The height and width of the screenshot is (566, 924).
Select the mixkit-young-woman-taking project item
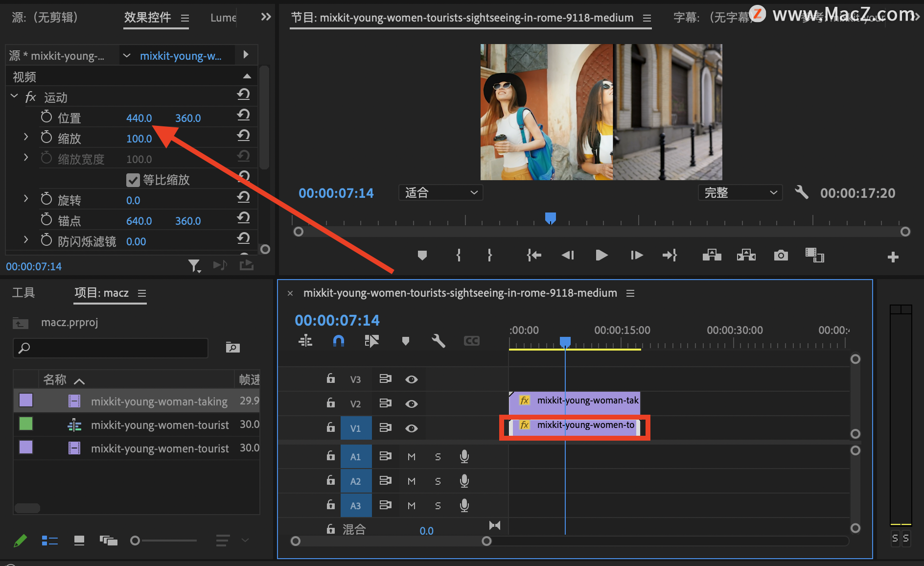(x=137, y=401)
